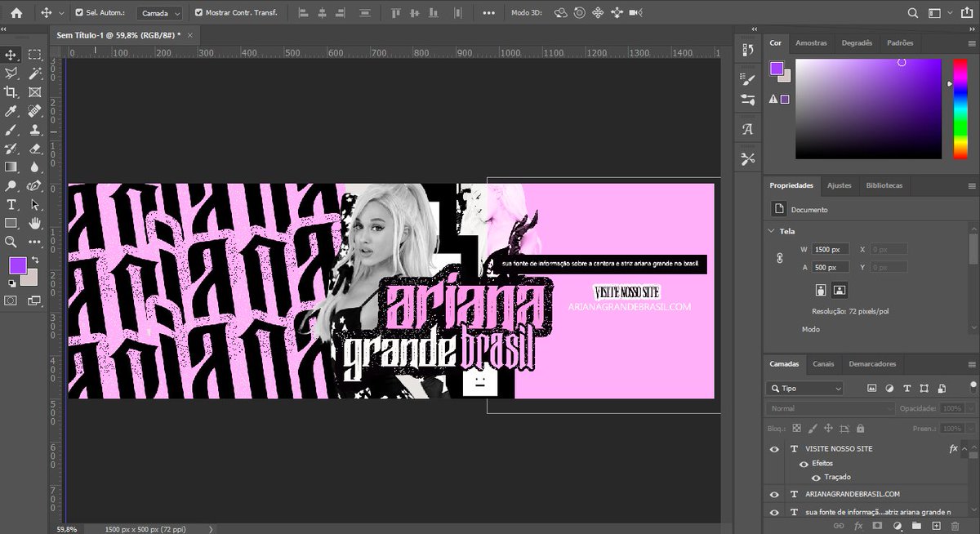This screenshot has height=534, width=980.
Task: Switch to the Ajustes tab
Action: 839,185
